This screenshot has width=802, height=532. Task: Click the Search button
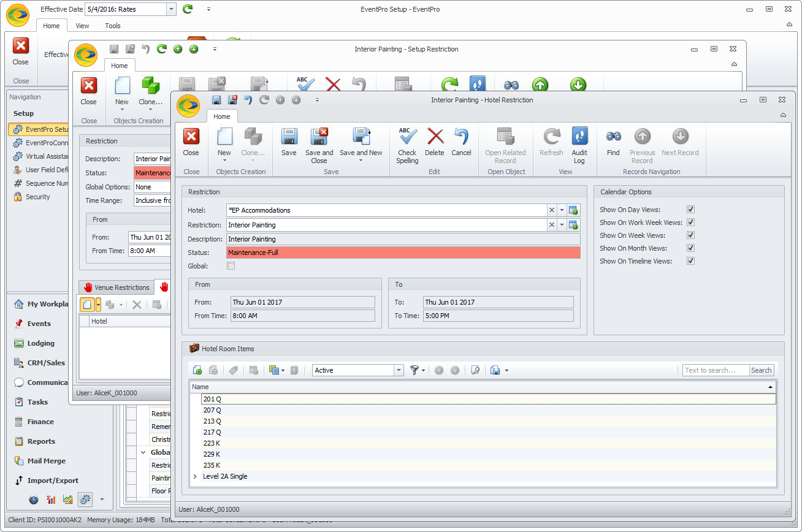point(762,370)
